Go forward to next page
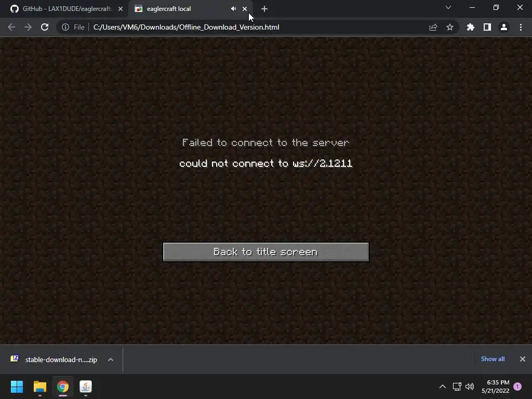 pyautogui.click(x=28, y=27)
